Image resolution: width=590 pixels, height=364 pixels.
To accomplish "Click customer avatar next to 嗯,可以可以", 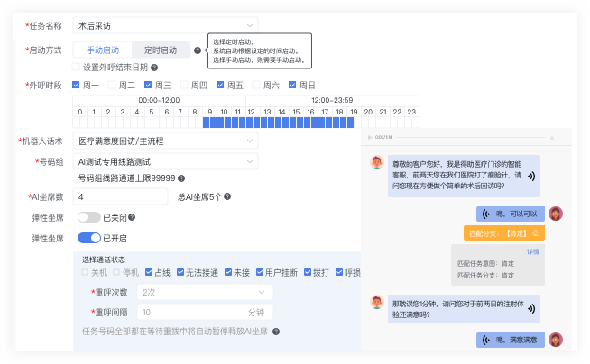I will click(556, 214).
